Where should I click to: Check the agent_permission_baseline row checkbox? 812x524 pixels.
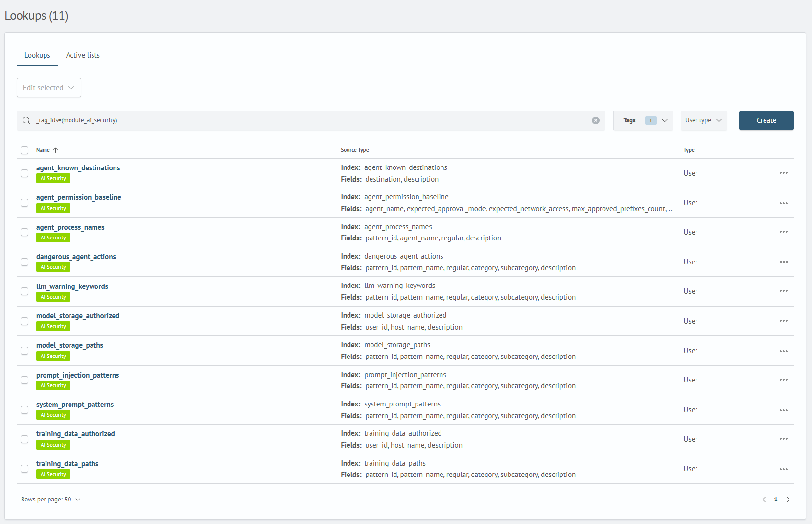click(24, 203)
